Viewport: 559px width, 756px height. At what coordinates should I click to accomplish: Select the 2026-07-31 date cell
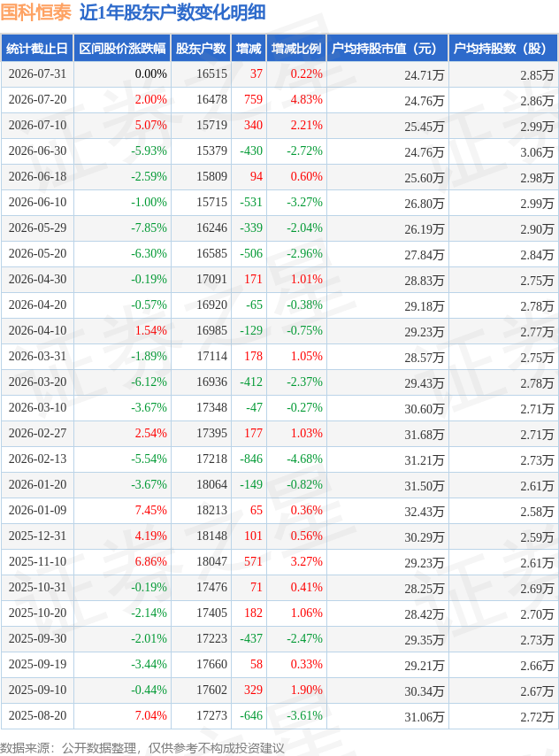click(x=37, y=73)
